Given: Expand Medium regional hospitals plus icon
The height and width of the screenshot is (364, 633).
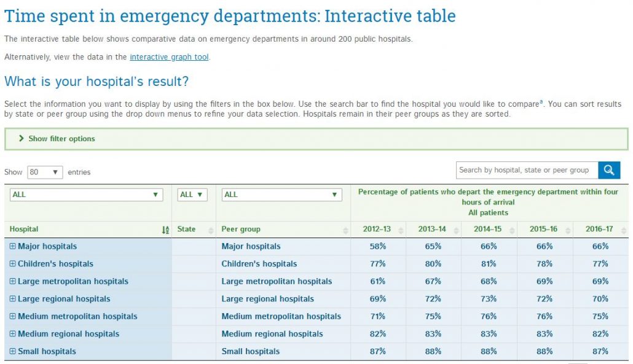Looking at the screenshot, I should pyautogui.click(x=13, y=334).
